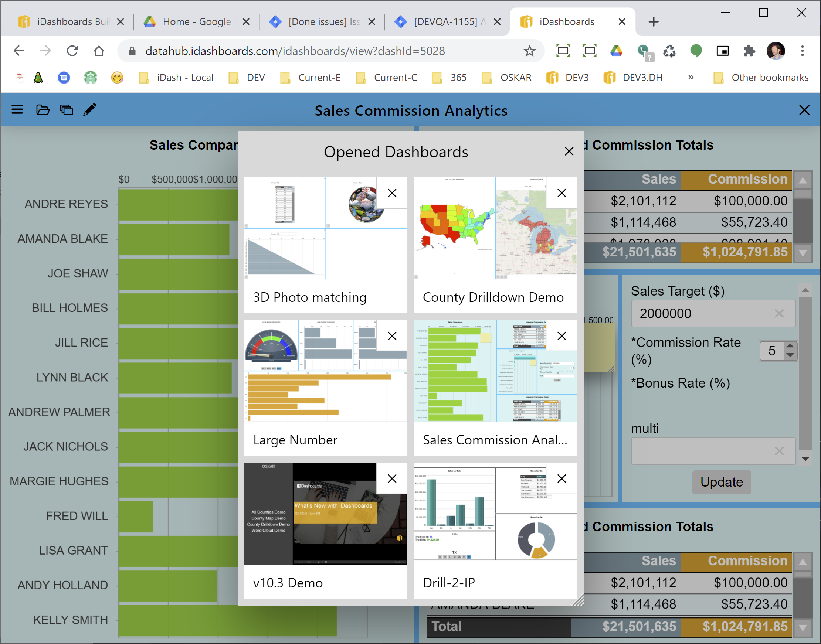Clear the multi field
This screenshot has width=821, height=644.
(779, 451)
